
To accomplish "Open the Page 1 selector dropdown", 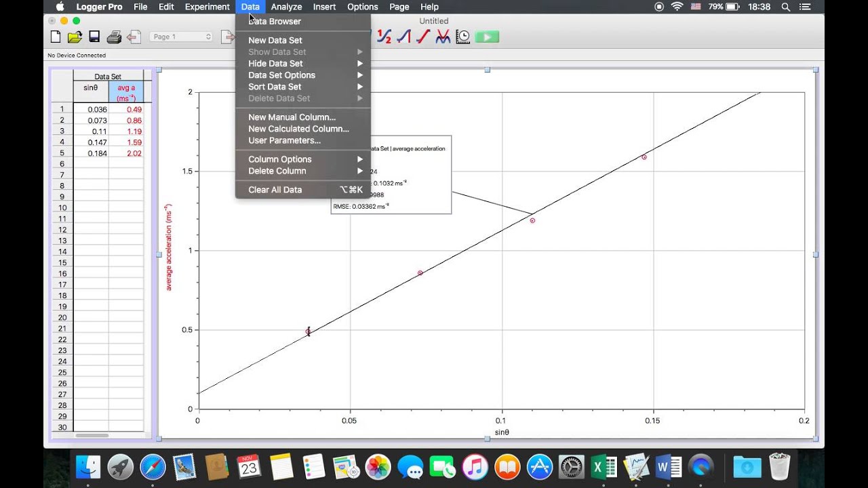I will click(182, 37).
